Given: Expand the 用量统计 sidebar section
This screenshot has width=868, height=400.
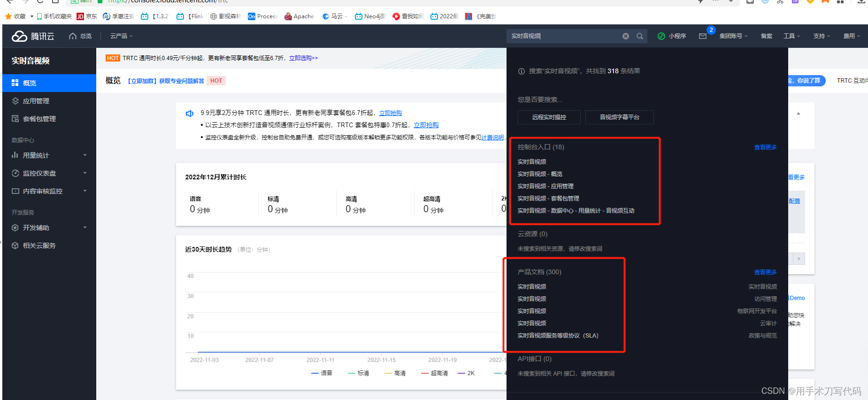Looking at the screenshot, I should (x=85, y=155).
